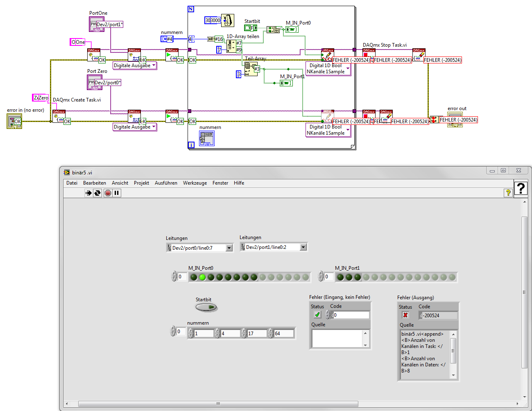Toggle the first LED in M_IN_Port1
The height and width of the screenshot is (411, 532).
point(340,277)
